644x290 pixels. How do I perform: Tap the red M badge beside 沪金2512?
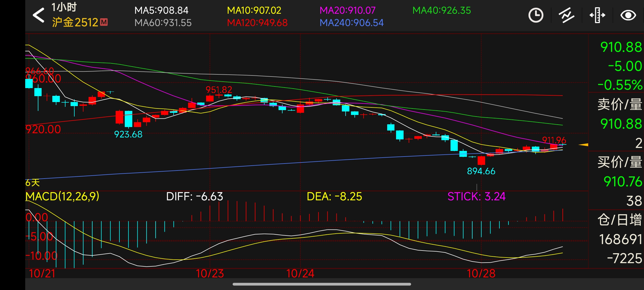coord(104,22)
